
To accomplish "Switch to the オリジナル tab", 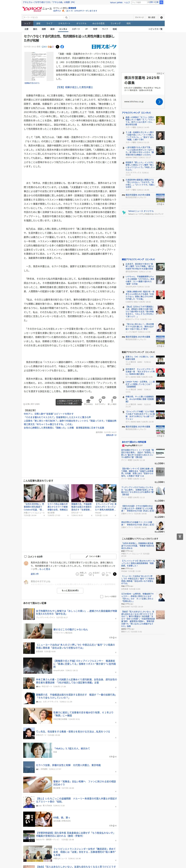I will pyautogui.click(x=81, y=24).
